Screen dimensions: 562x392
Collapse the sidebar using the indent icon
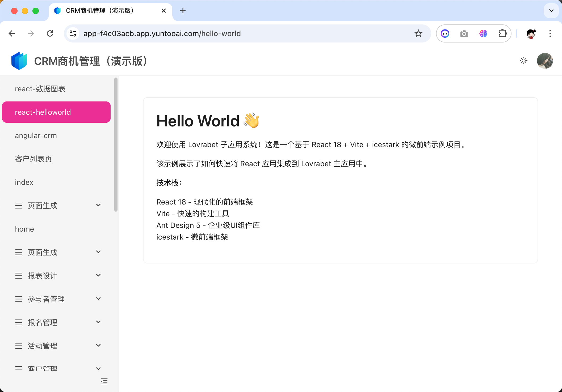[x=104, y=381]
